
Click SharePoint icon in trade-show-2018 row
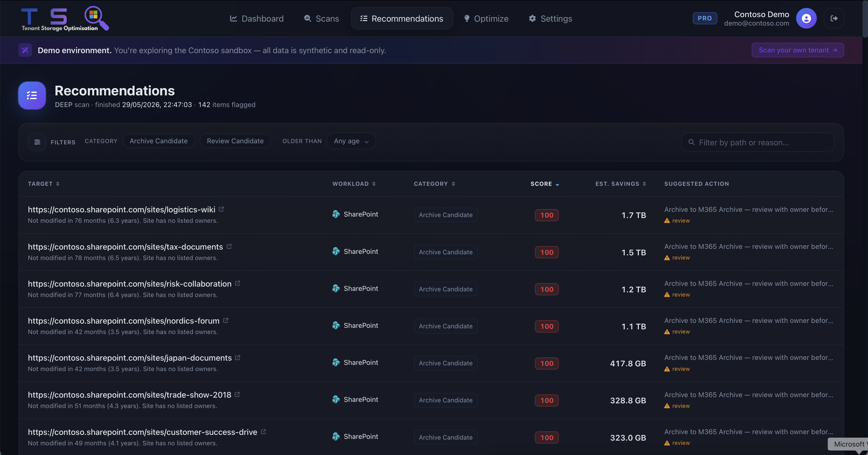tap(336, 399)
